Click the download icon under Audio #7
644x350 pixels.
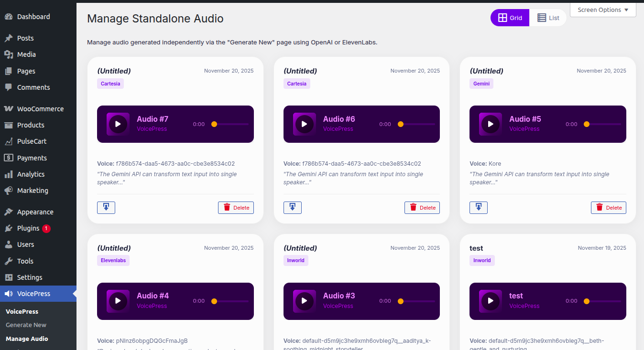coord(106,208)
